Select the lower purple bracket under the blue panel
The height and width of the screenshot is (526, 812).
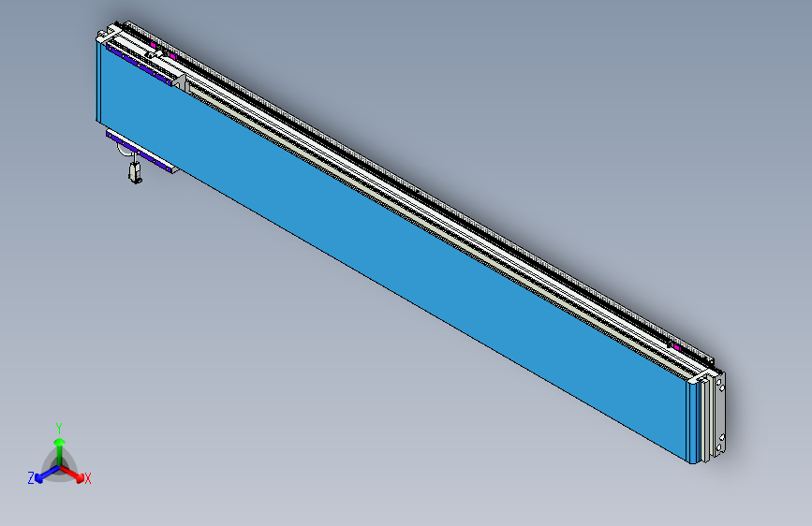pos(140,152)
